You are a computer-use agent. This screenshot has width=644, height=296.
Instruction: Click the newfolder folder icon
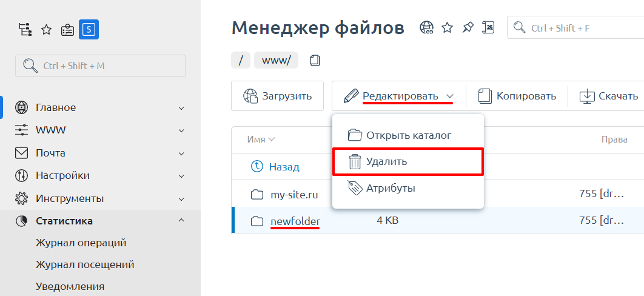257,221
